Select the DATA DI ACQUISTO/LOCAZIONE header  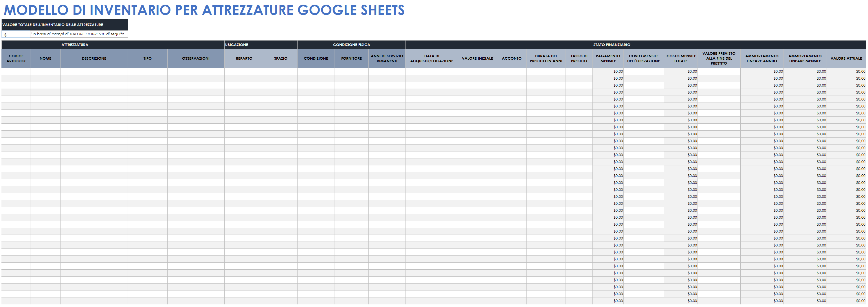(x=432, y=59)
